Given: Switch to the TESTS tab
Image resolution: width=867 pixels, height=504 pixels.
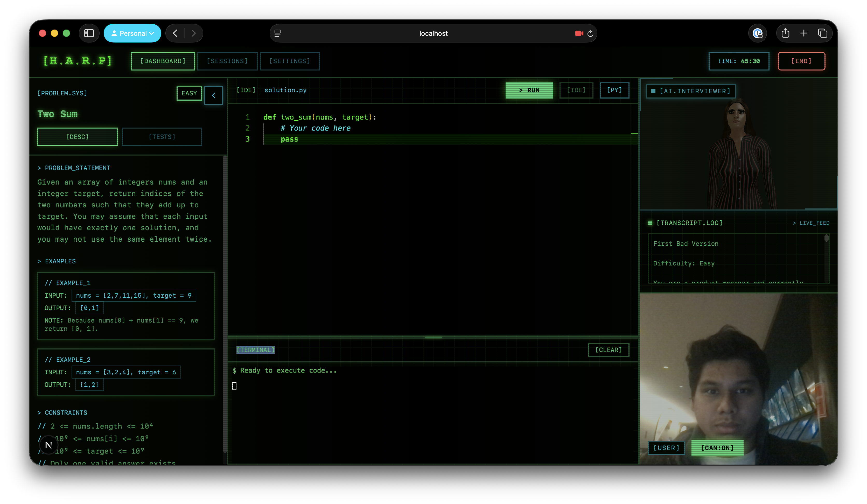Looking at the screenshot, I should click(x=162, y=137).
